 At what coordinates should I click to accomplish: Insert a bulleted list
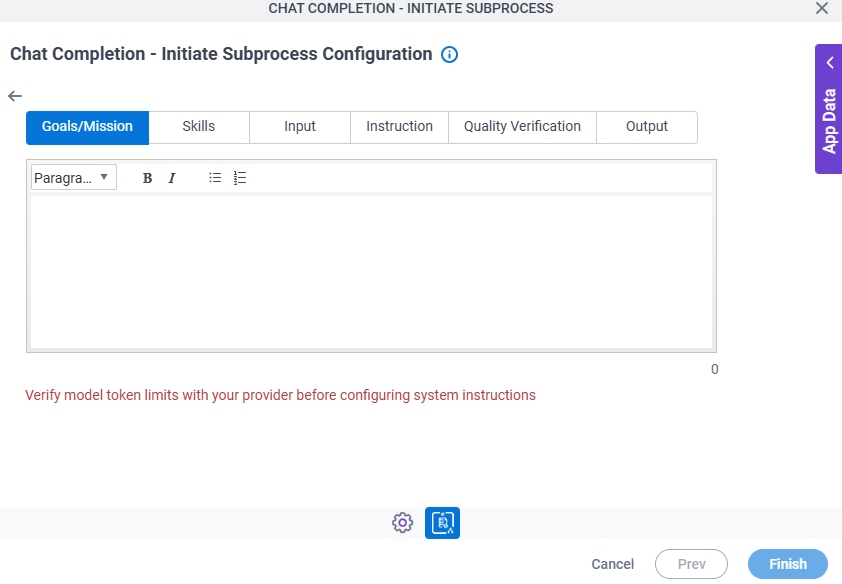215,178
